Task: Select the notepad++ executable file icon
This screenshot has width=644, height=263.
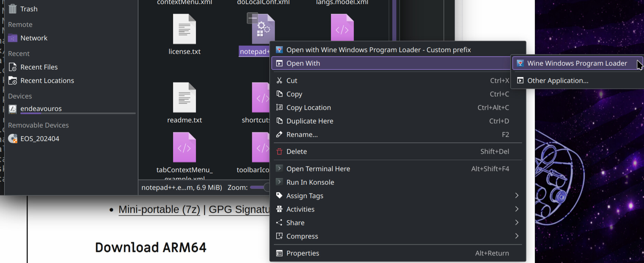Action: pos(263,29)
